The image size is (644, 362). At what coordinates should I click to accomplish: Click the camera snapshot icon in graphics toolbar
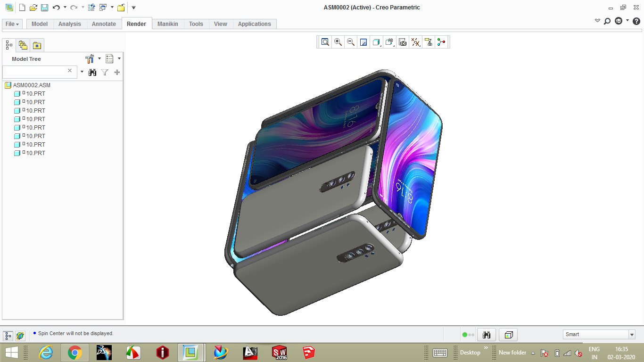click(x=403, y=42)
